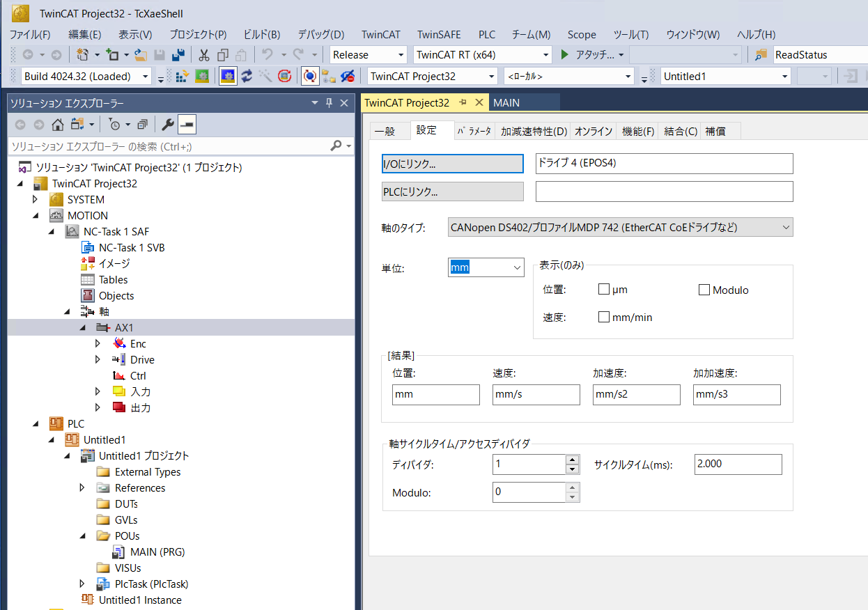The width and height of the screenshot is (868, 610).
Task: Click the Solution Explorer search magnifier
Action: click(x=336, y=146)
